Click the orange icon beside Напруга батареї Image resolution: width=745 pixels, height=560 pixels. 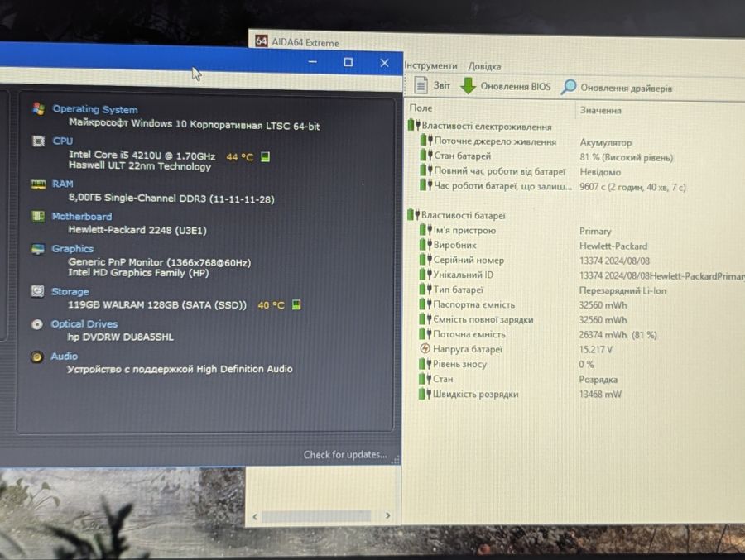(425, 348)
